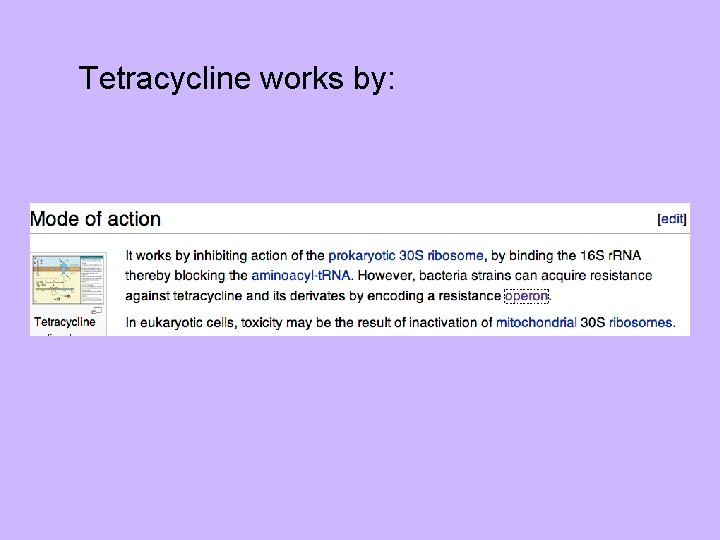Open the prokaryotic link
This screenshot has width=720, height=540.
pyautogui.click(x=361, y=256)
